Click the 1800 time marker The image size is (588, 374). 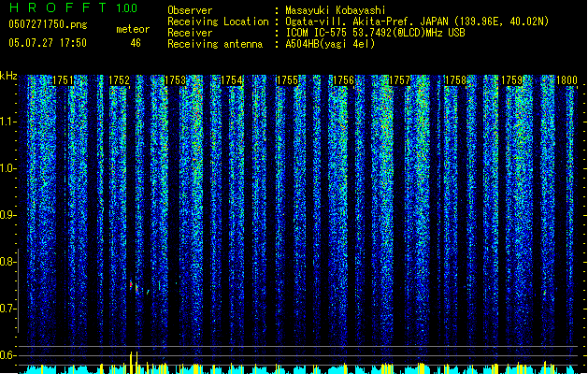566,80
